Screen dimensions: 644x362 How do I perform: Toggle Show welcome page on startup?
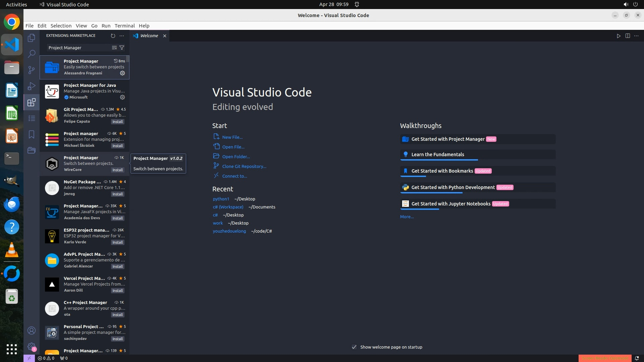pyautogui.click(x=354, y=347)
